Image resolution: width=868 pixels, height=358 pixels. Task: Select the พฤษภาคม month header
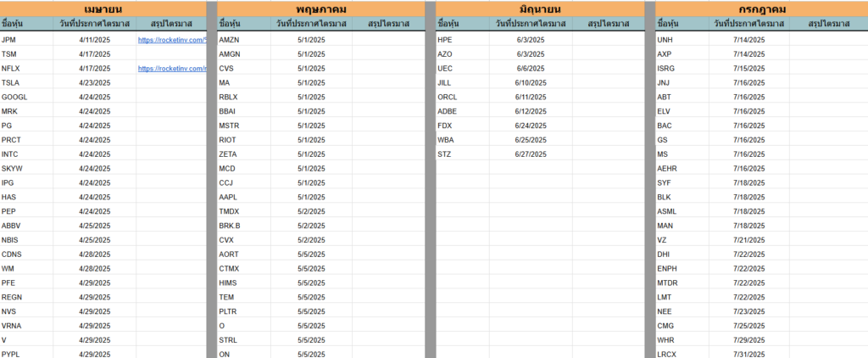pyautogui.click(x=320, y=9)
